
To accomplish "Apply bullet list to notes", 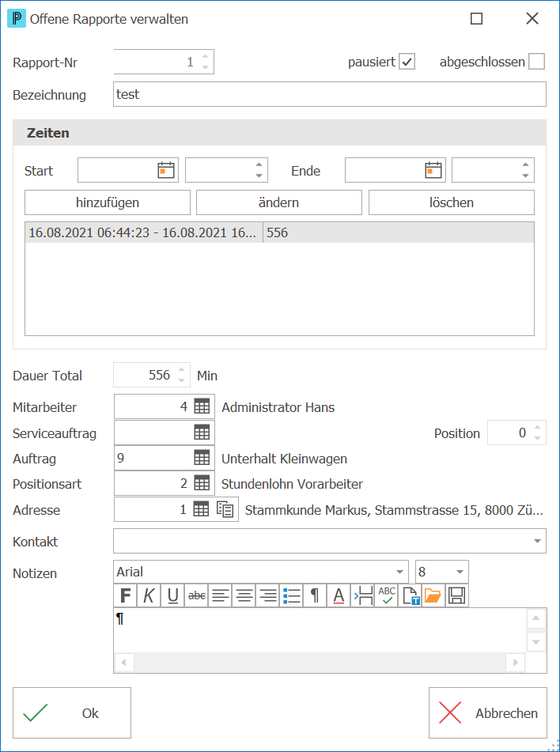I will point(291,595).
